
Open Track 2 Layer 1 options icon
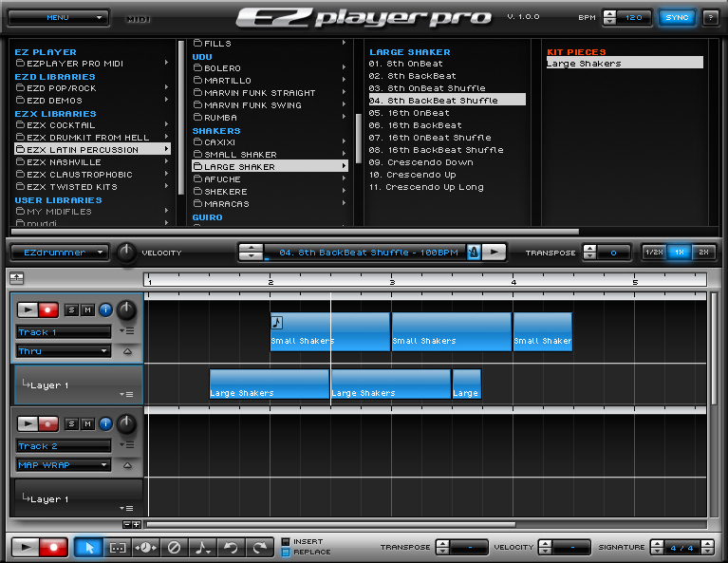127,508
